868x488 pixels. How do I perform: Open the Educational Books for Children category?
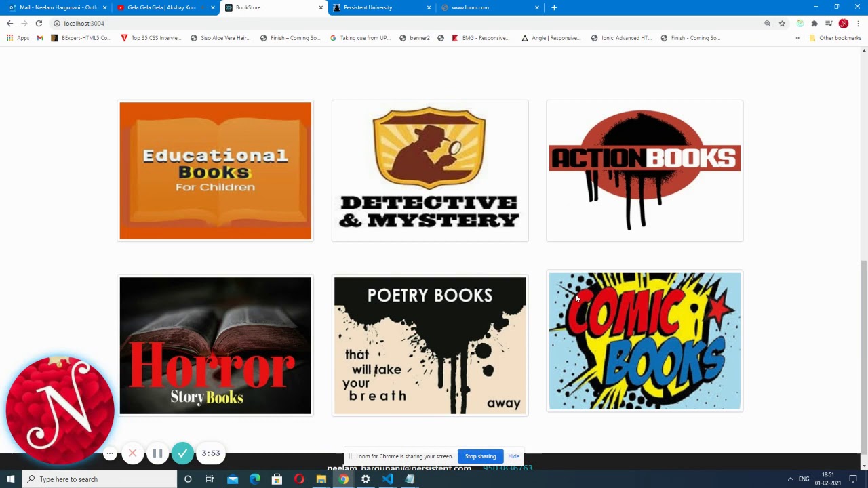coord(215,171)
